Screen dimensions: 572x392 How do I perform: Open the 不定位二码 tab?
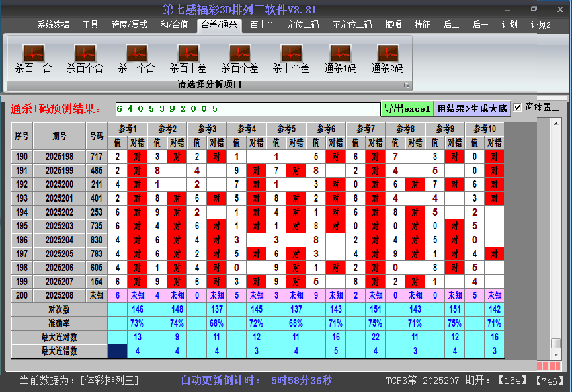point(352,25)
